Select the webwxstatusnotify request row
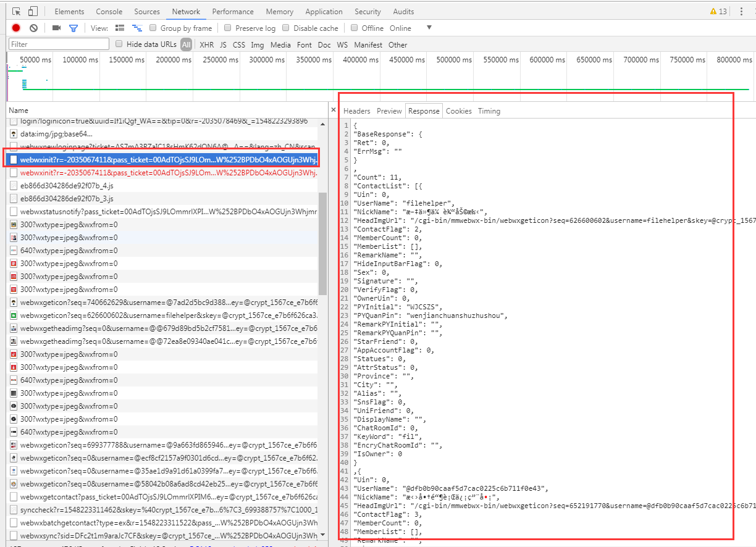This screenshot has height=547, width=756. tap(163, 212)
